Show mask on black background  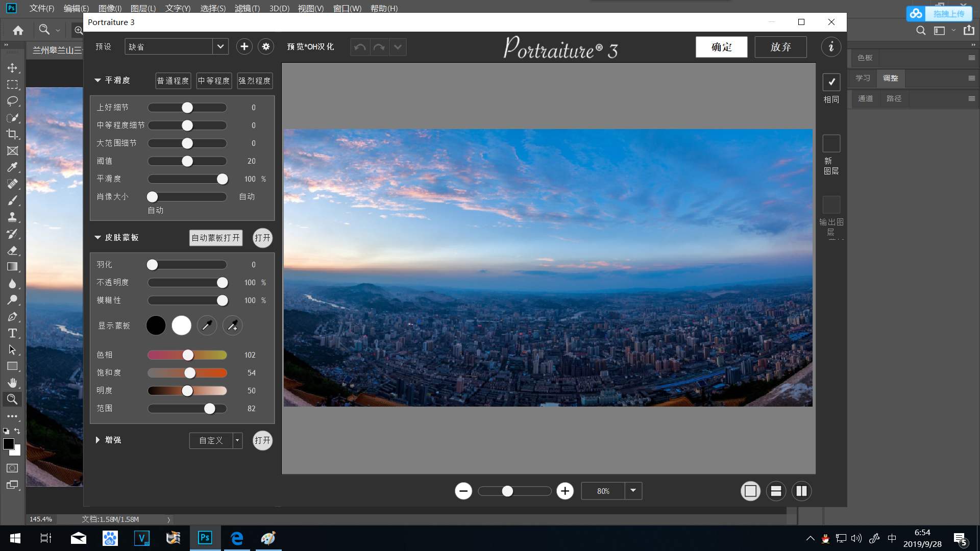tap(156, 325)
